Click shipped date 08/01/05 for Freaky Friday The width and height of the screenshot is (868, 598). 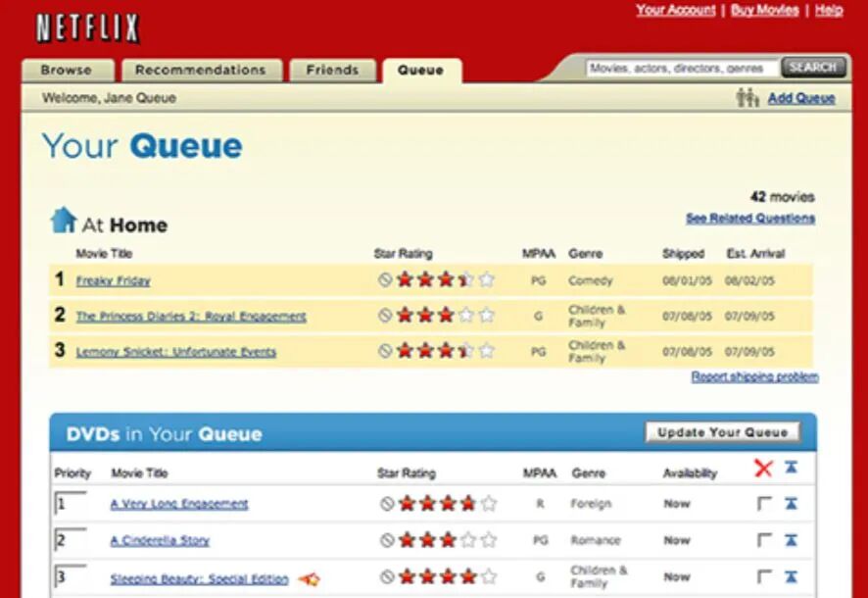click(687, 280)
